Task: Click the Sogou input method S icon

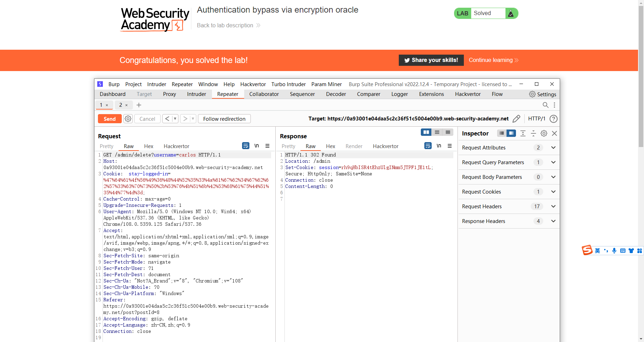Action: click(x=587, y=250)
